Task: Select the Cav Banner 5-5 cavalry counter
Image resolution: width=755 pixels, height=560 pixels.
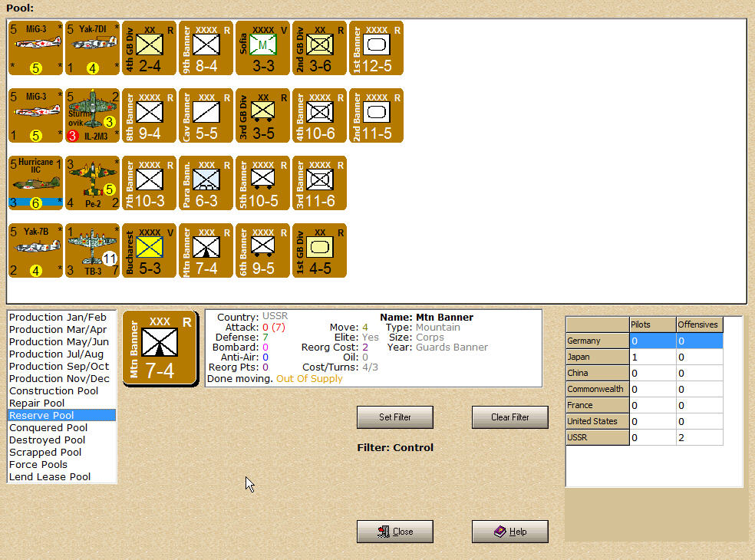Action: pos(206,115)
